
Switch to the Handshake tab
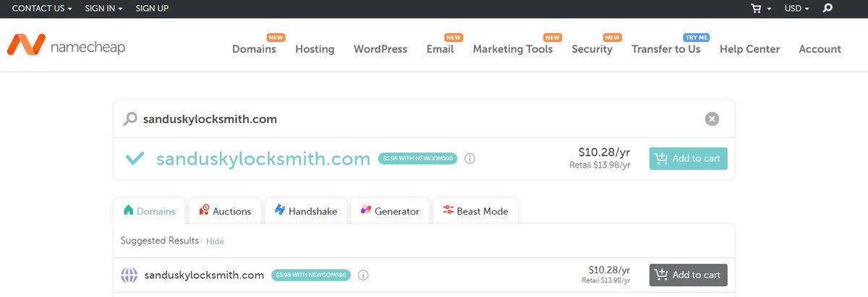(306, 211)
